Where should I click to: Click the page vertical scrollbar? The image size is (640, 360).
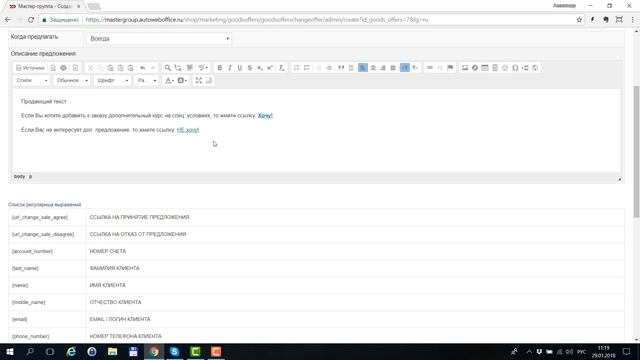[636, 151]
